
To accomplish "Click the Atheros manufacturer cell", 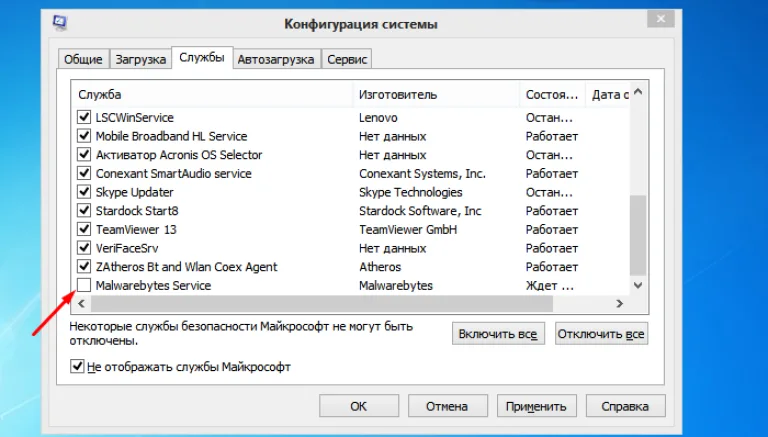I will click(x=380, y=267).
